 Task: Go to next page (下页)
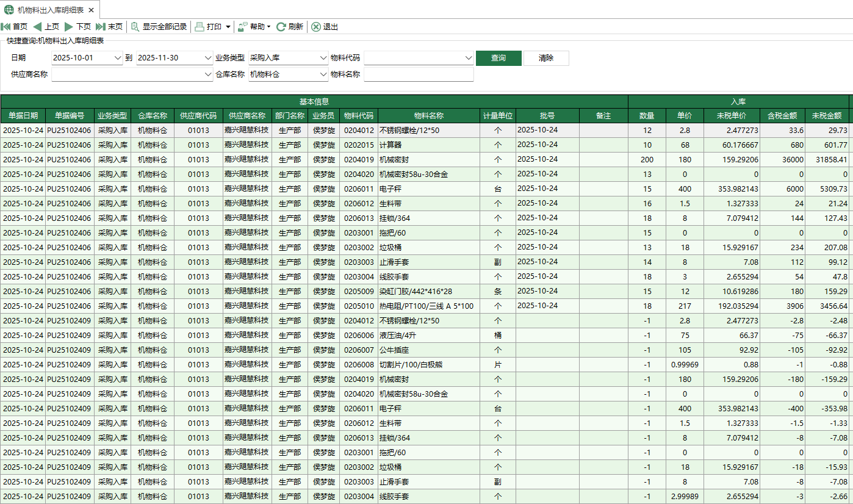click(x=77, y=27)
